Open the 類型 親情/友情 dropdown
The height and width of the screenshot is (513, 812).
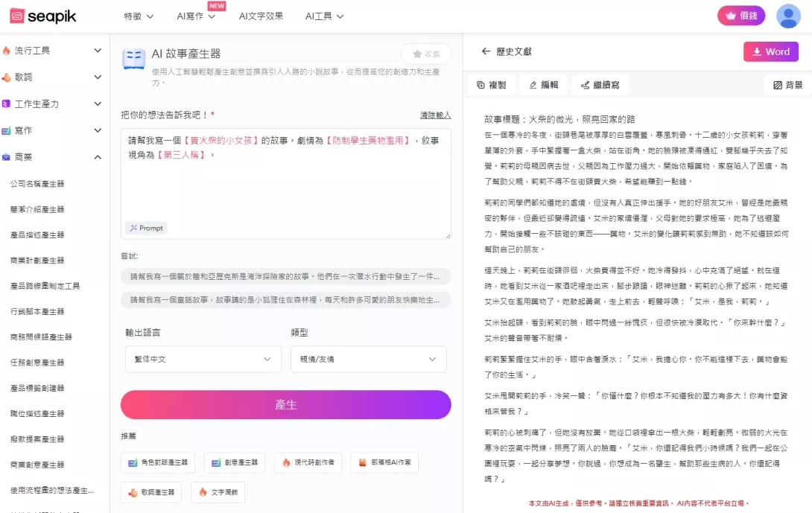368,359
